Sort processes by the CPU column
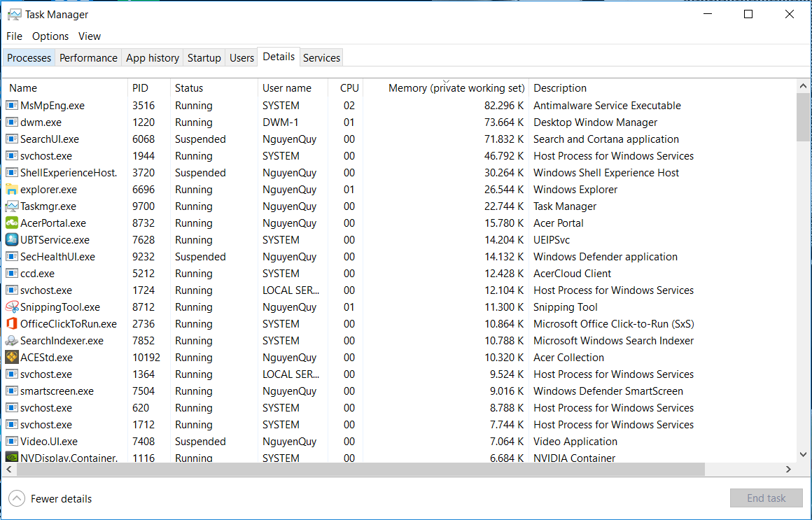Screen dimensions: 812x520 pos(348,87)
